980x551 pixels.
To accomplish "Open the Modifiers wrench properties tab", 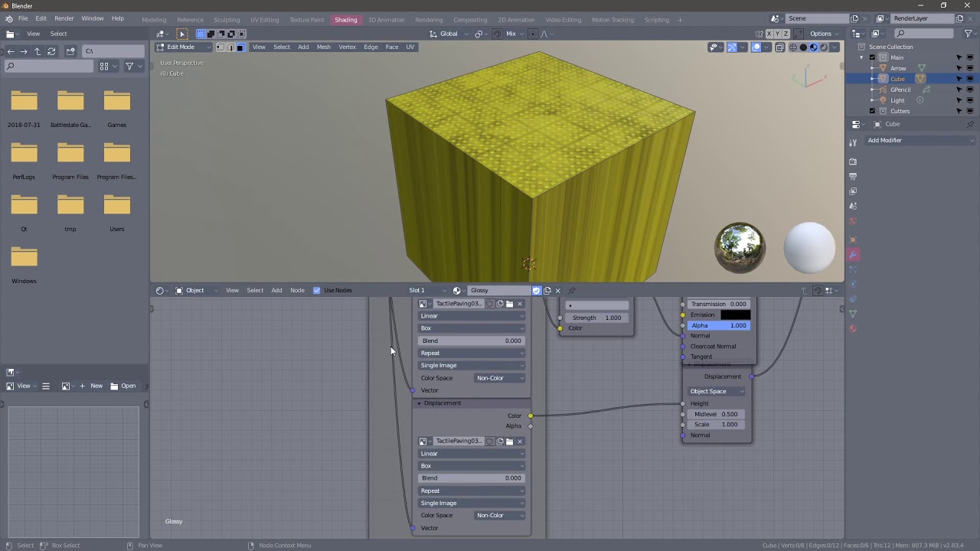I will pos(853,254).
